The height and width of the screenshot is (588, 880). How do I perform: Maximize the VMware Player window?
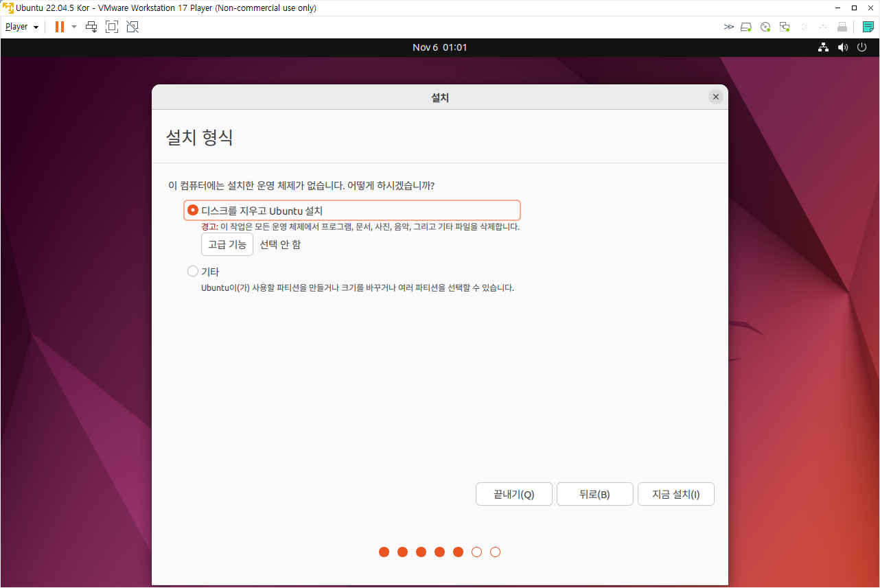point(854,8)
